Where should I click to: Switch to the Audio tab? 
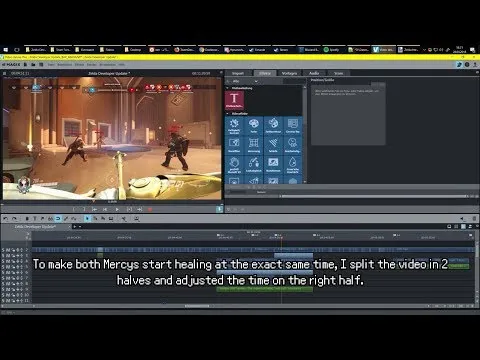314,73
